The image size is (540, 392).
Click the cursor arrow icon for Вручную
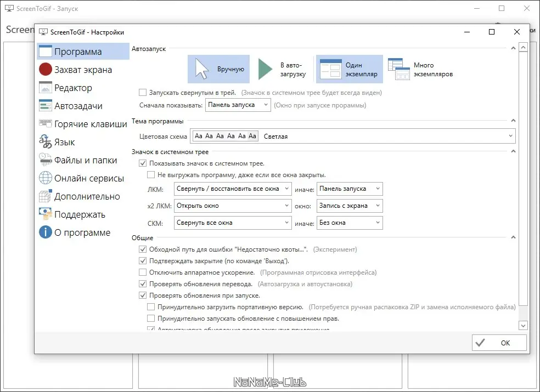(x=202, y=69)
